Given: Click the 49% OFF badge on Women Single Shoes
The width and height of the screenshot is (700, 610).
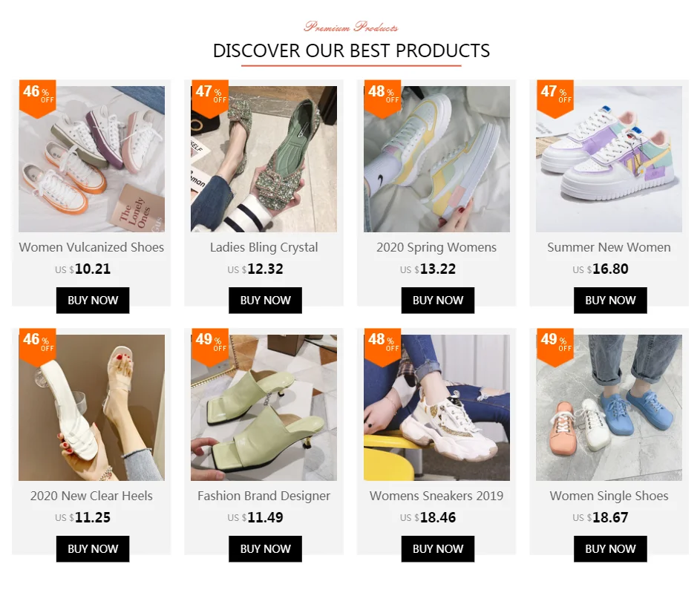Looking at the screenshot, I should point(555,347).
